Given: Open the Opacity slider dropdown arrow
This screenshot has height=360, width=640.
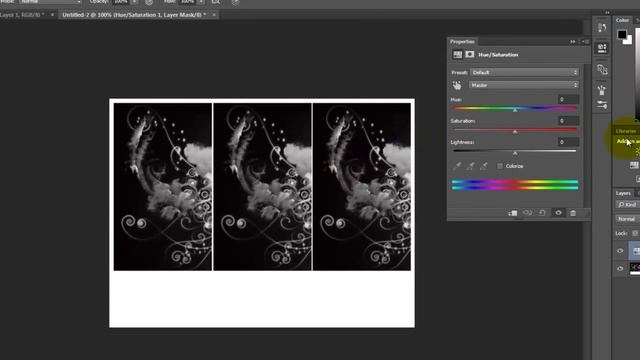Looking at the screenshot, I should click(134, 2).
